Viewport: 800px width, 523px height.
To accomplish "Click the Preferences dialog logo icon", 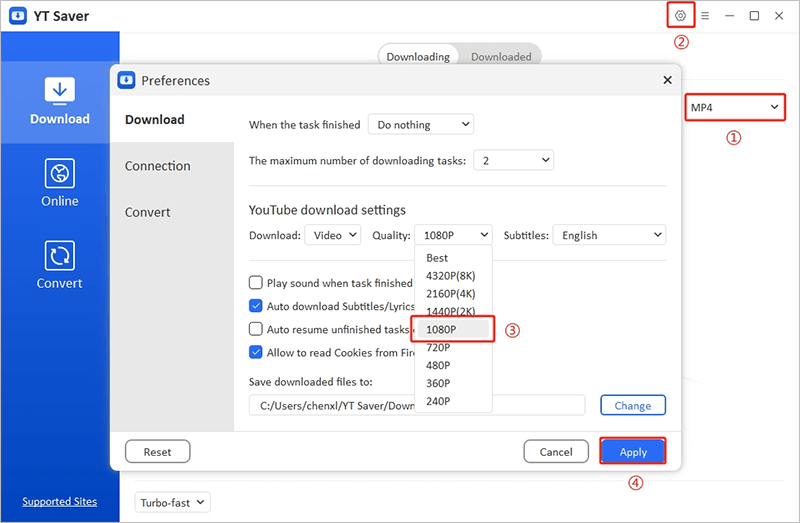I will point(126,80).
